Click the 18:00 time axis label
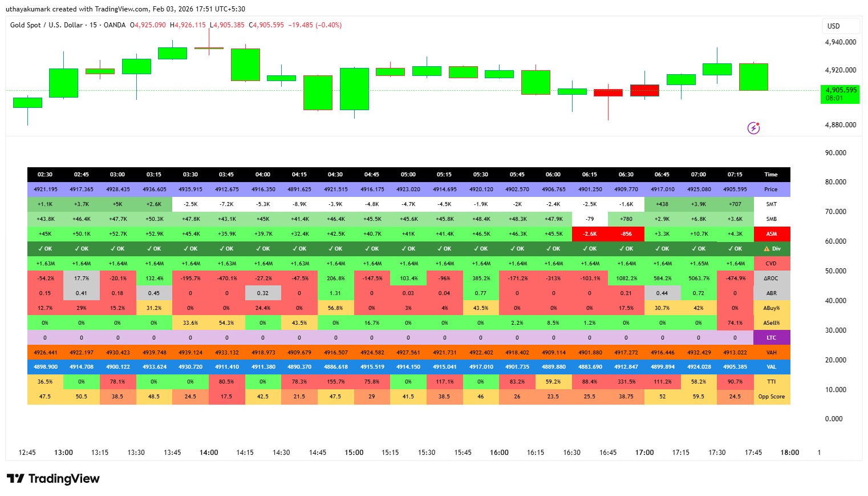Viewport: 868px width, 496px height. [789, 453]
